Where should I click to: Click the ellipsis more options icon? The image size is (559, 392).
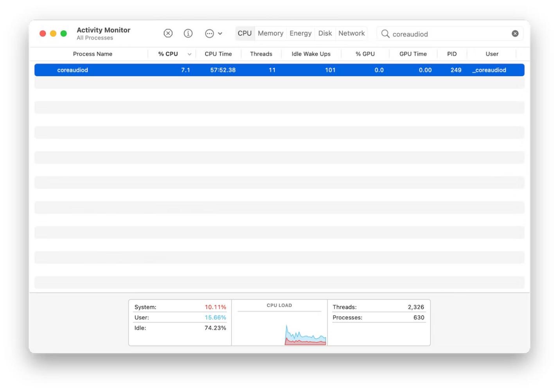(209, 34)
